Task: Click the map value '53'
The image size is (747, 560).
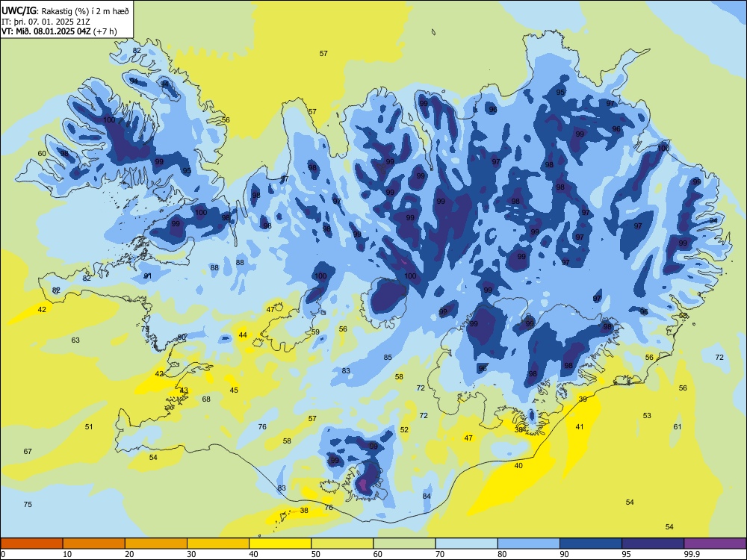Action: tap(647, 416)
